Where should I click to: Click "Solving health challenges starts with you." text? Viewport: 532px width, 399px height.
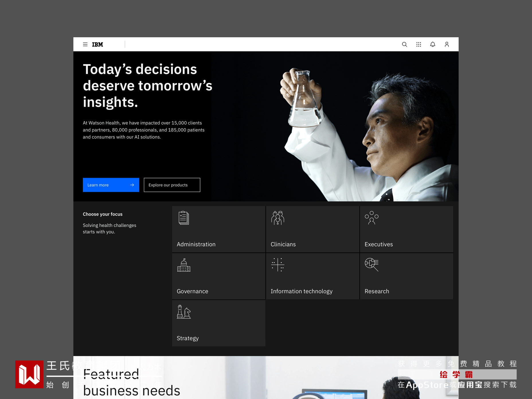(x=109, y=228)
